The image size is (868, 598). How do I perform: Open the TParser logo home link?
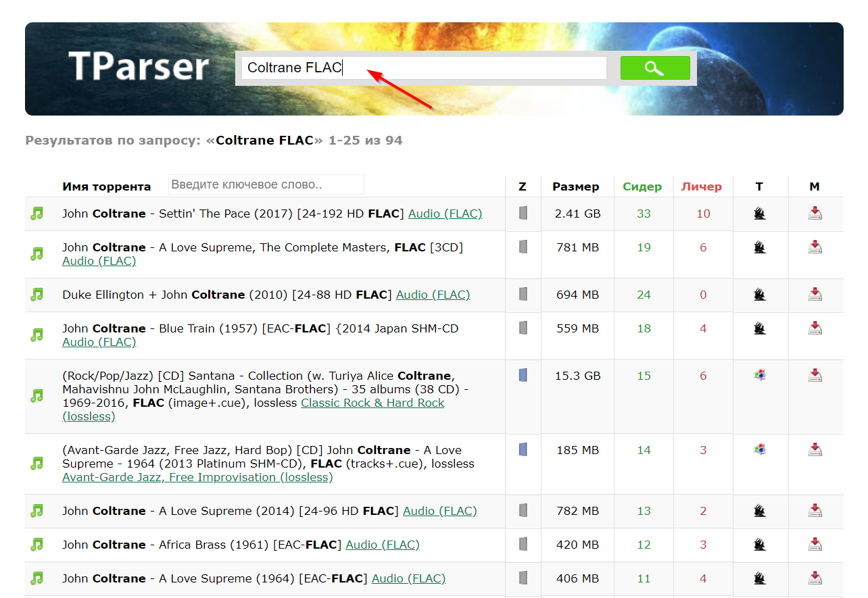point(139,66)
